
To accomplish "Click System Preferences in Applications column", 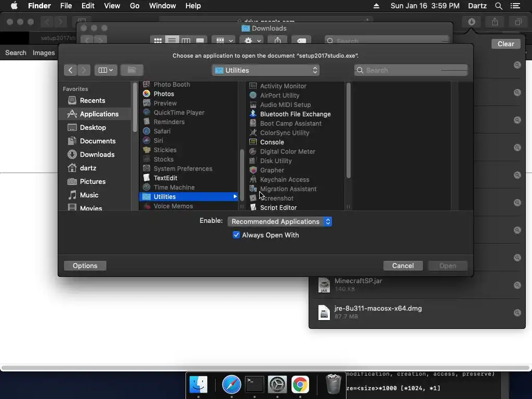I will click(182, 169).
